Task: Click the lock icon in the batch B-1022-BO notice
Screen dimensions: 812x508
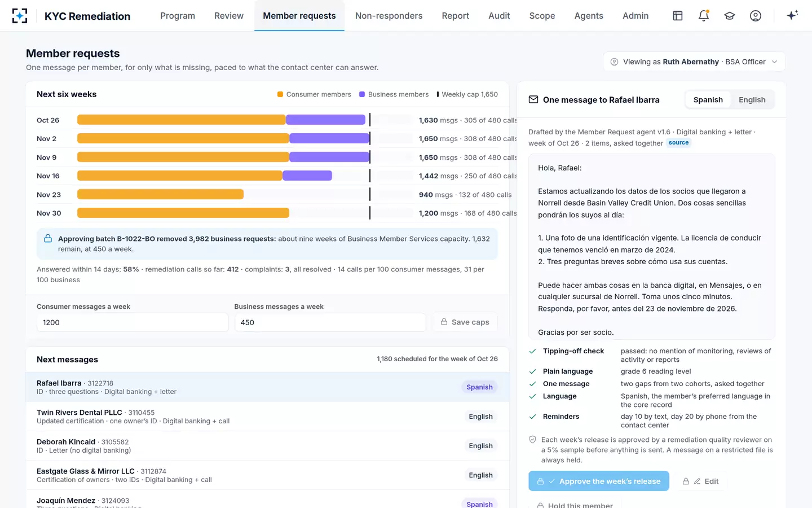Action: (x=48, y=239)
